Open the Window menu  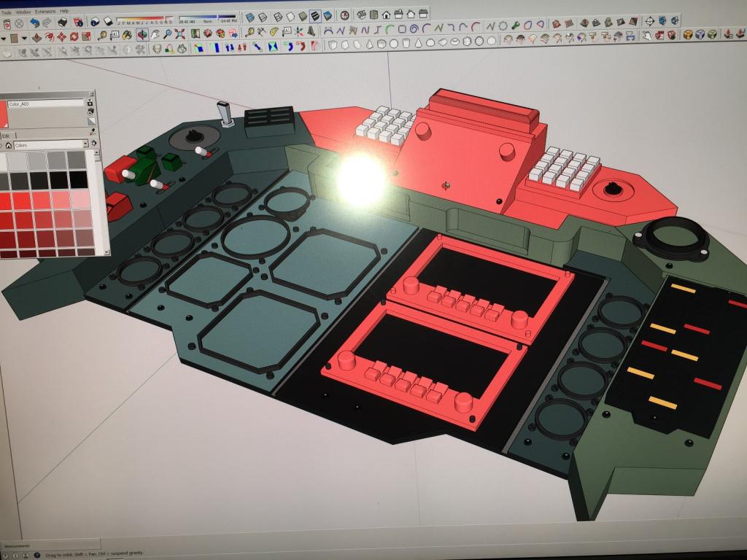pos(23,12)
